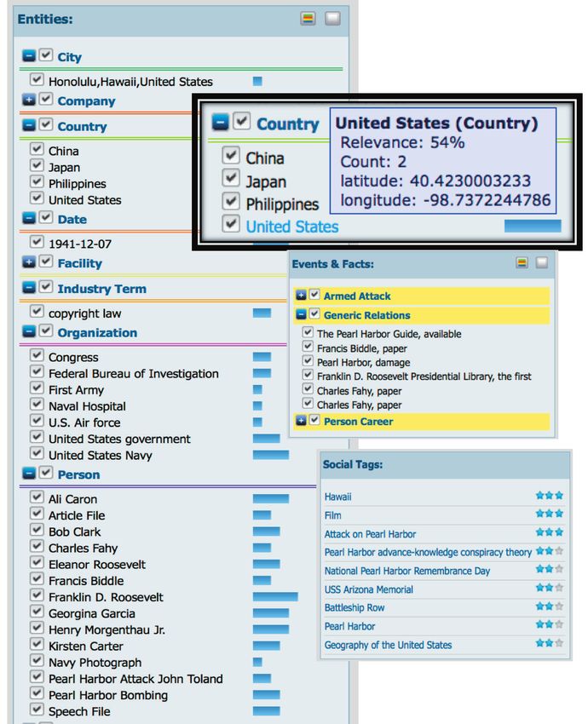Open Geography of the United States tag

pyautogui.click(x=388, y=645)
